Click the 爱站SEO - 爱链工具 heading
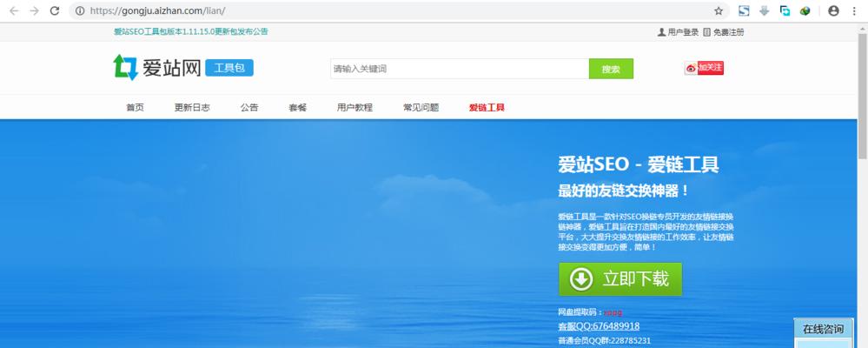 tap(639, 165)
